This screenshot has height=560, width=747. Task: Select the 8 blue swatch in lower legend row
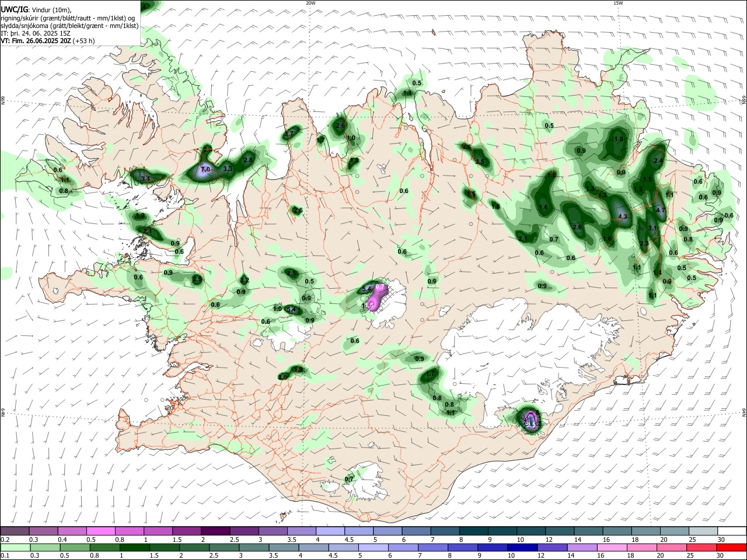coord(462,547)
